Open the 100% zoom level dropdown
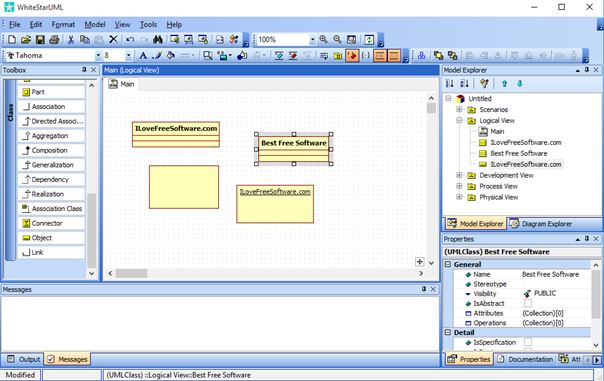Viewport: 604px width, 381px height. pyautogui.click(x=312, y=39)
